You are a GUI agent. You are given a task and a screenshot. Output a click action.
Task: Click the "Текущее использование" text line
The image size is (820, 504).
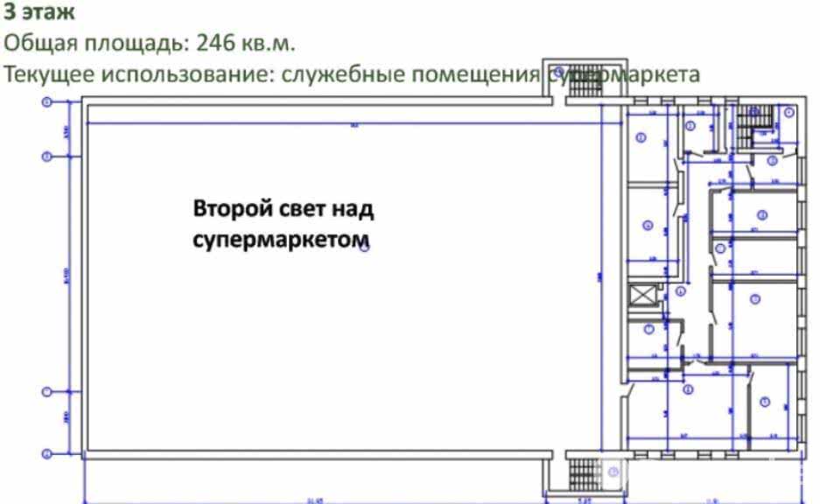coord(354,74)
